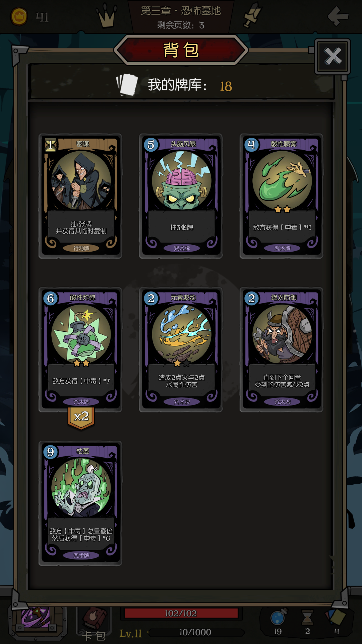Image resolution: width=362 pixels, height=644 pixels.
Task: Tap the sword icon in top bar
Action: (252, 15)
